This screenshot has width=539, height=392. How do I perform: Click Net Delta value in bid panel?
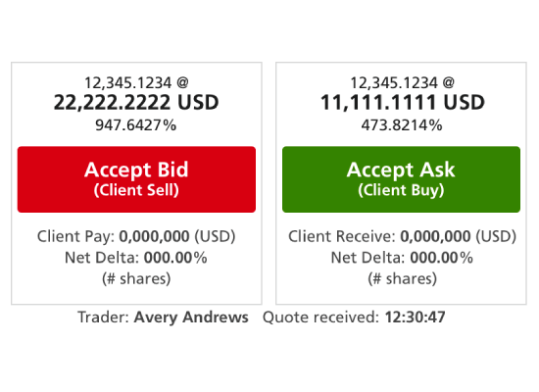175,258
